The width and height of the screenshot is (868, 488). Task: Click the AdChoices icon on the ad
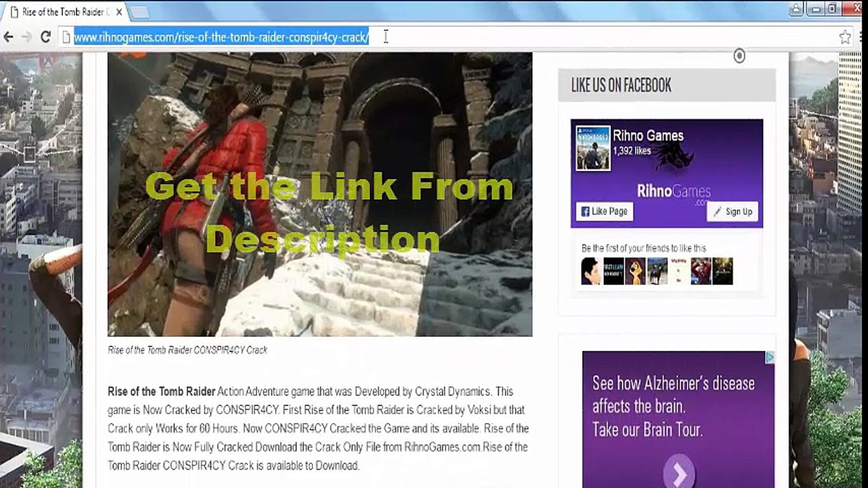(x=770, y=357)
